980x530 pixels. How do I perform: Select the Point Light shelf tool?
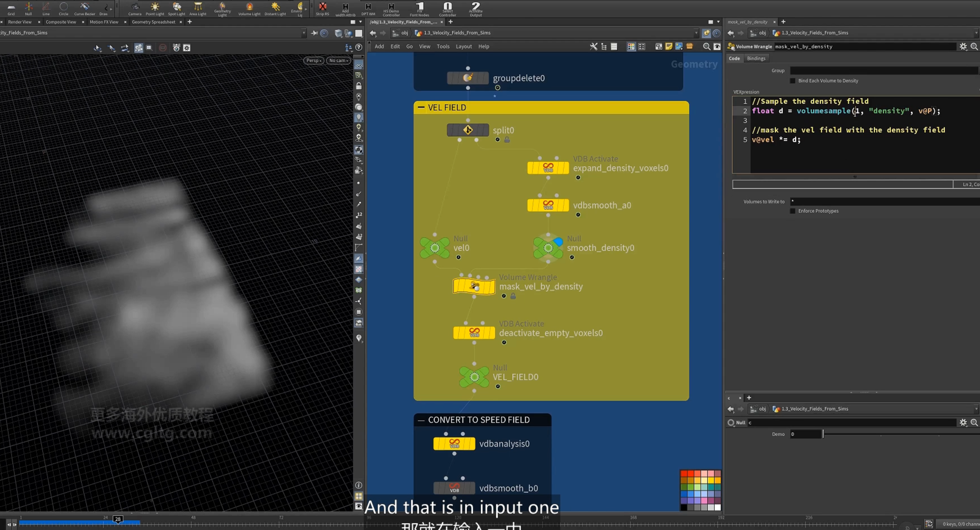click(x=155, y=9)
